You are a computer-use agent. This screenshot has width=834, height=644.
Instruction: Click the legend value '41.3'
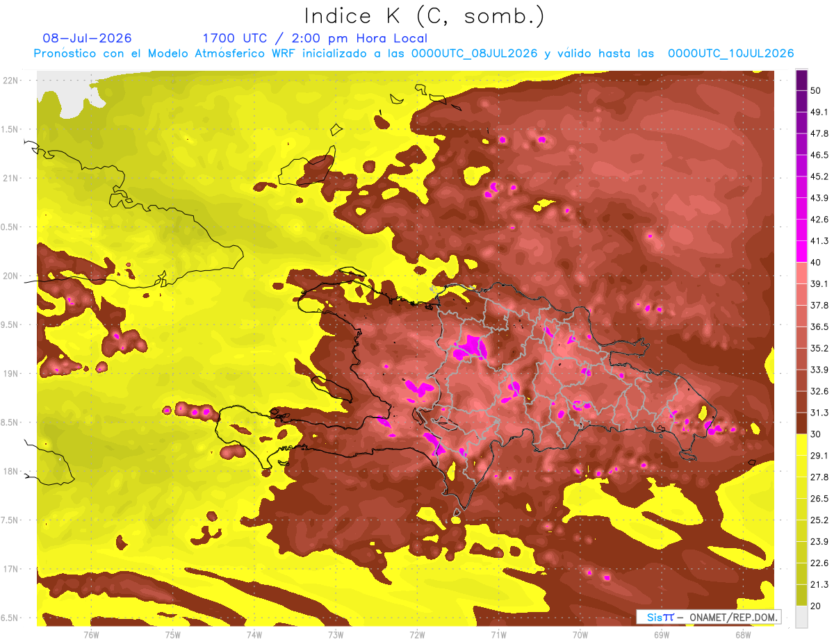pos(819,241)
